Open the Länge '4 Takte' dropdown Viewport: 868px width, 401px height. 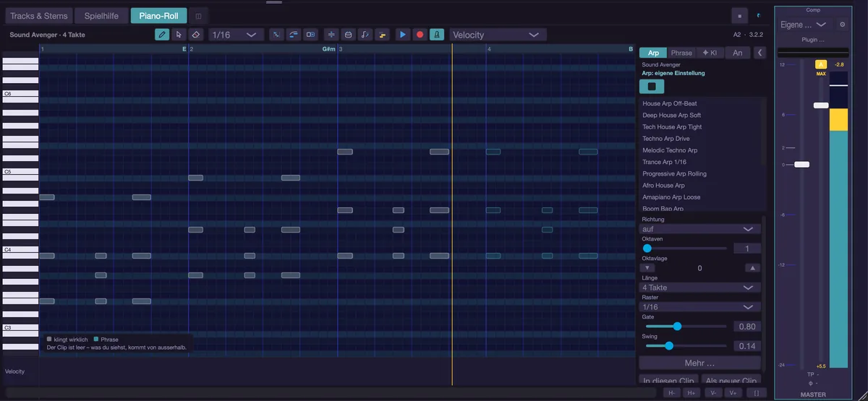[x=700, y=288]
